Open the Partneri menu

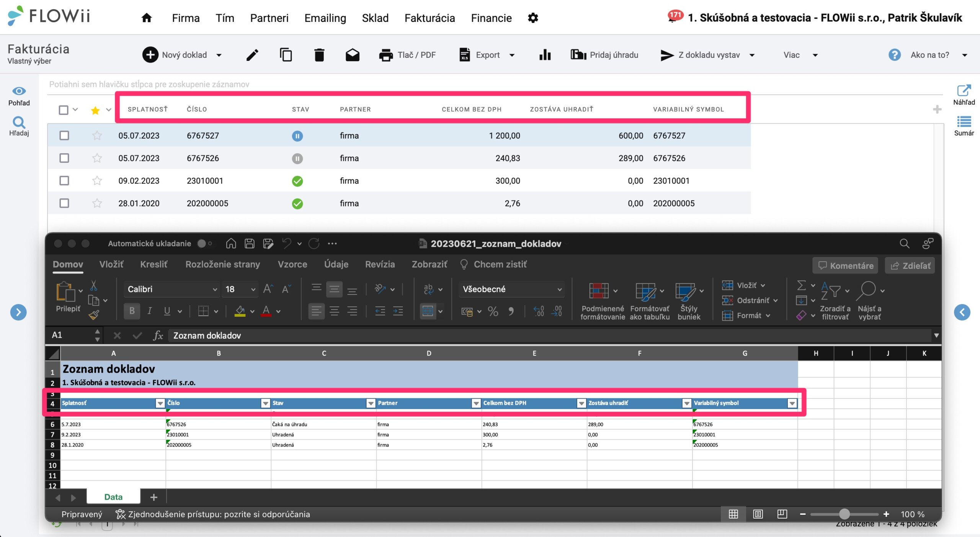pyautogui.click(x=269, y=18)
